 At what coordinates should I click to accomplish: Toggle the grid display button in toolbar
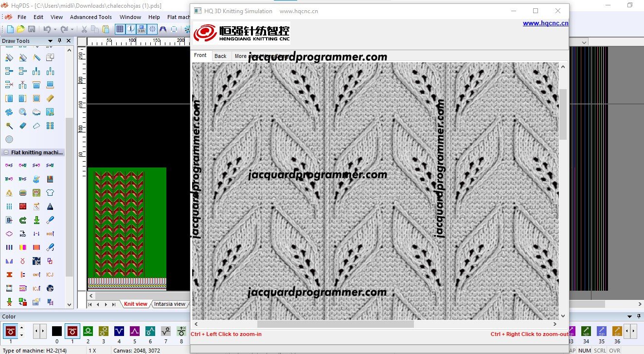point(120,30)
